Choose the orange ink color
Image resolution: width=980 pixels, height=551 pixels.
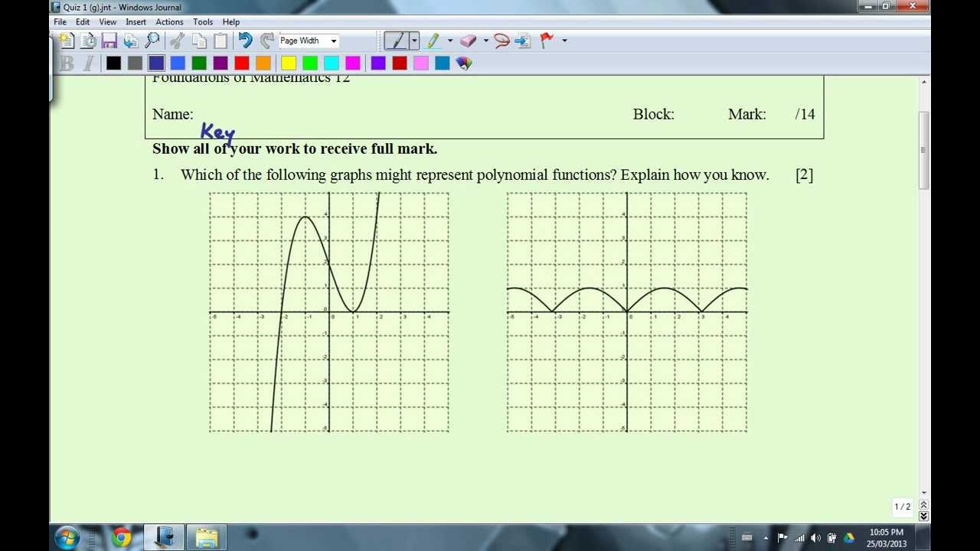tap(263, 64)
